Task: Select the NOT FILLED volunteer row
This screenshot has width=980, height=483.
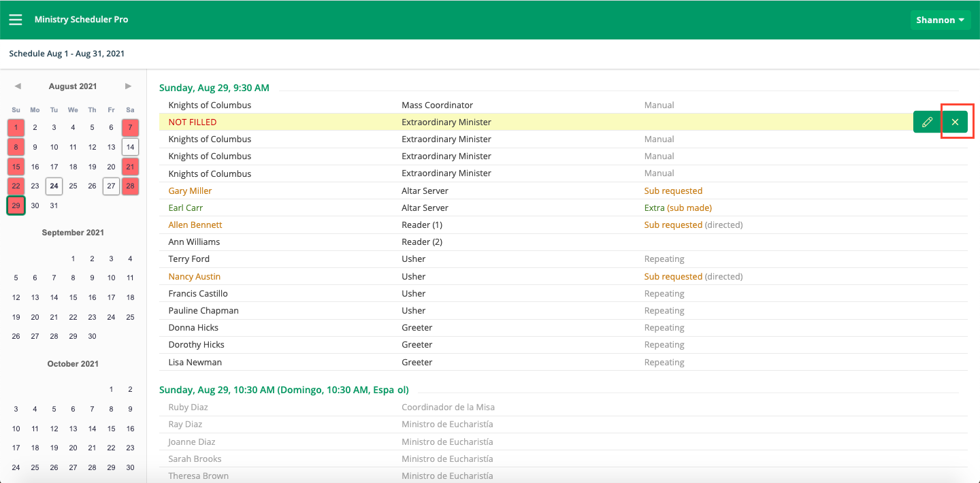Action: (x=563, y=122)
